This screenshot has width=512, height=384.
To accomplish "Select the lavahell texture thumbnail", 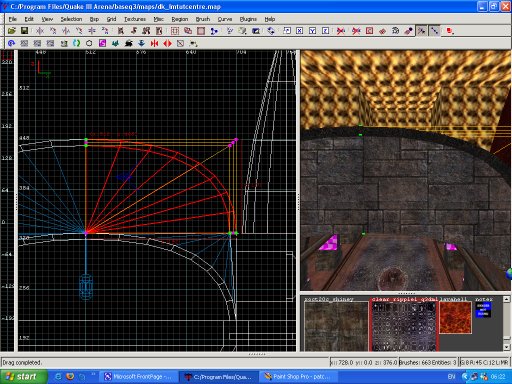I will 455,318.
